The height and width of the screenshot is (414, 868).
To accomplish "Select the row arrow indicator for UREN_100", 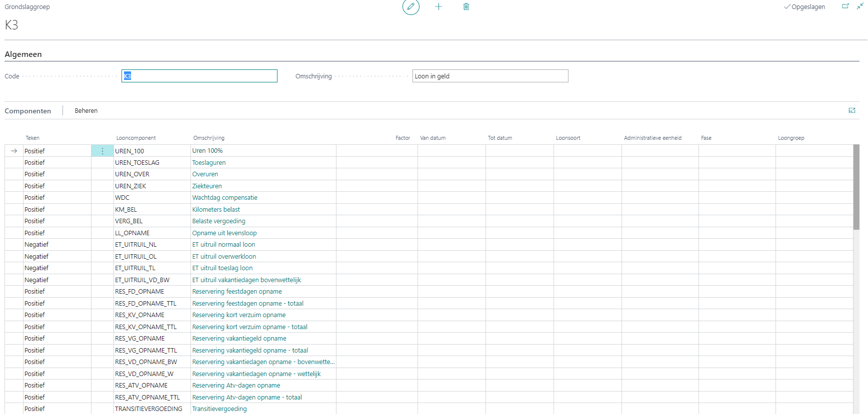I will coord(14,151).
